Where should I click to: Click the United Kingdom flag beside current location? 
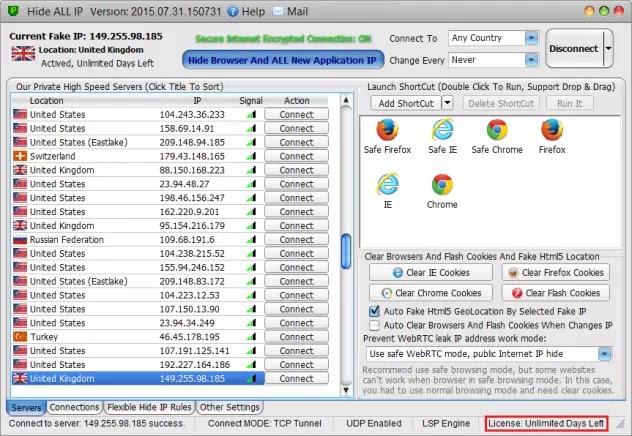point(23,54)
